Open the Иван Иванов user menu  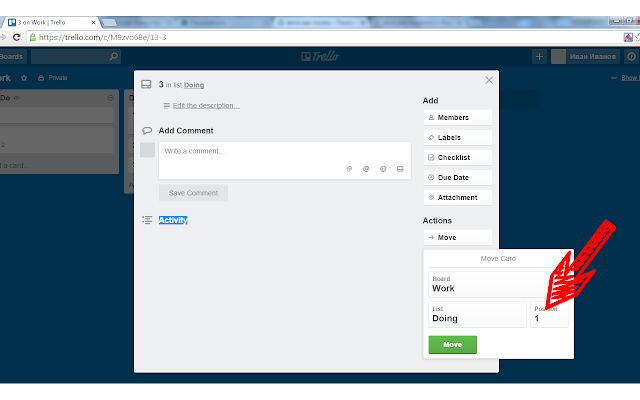pyautogui.click(x=585, y=56)
